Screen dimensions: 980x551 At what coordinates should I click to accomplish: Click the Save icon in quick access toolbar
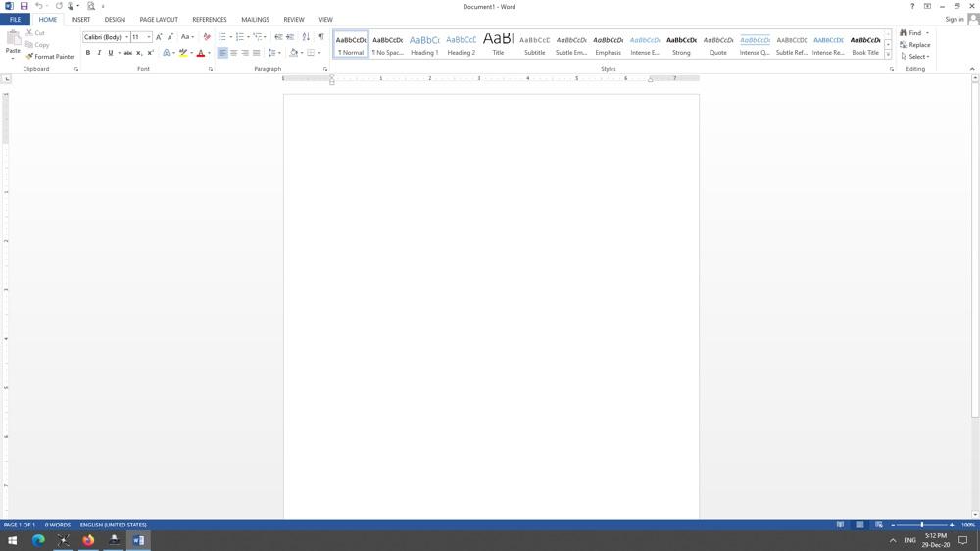pos(24,6)
